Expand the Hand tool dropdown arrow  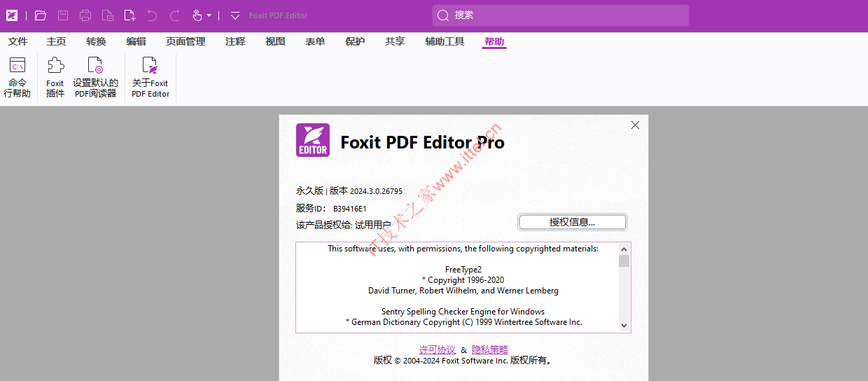(209, 15)
